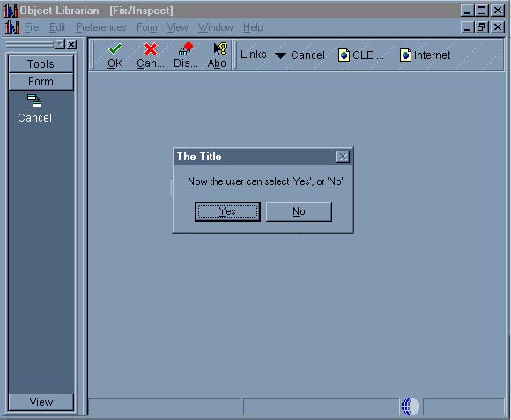Viewport: 511px width, 420px height.
Task: Click the green checkmark OK toolbar icon
Action: [x=115, y=49]
